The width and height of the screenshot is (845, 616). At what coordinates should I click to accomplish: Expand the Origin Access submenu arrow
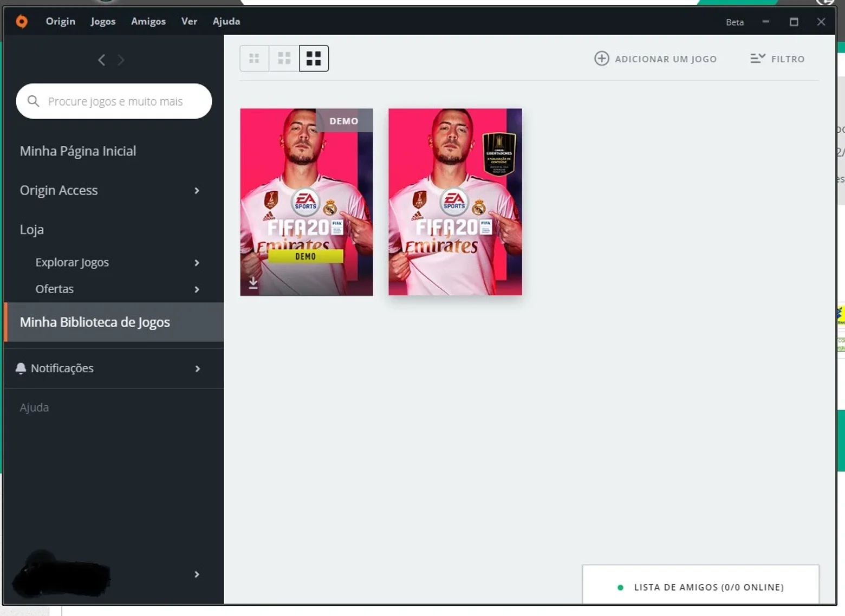(197, 191)
